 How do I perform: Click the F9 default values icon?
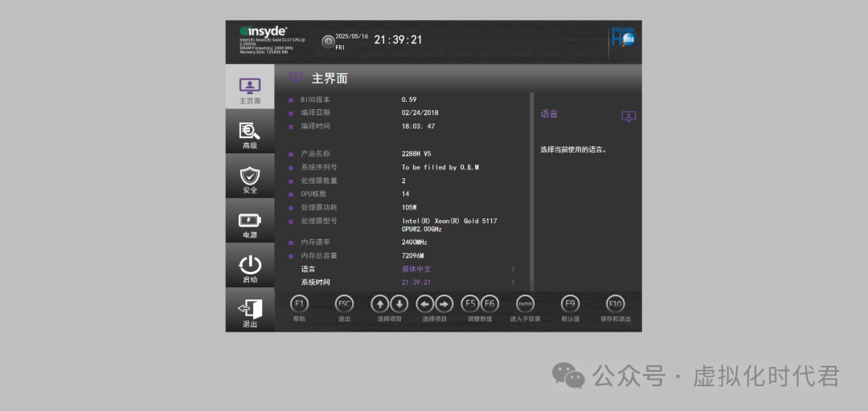[x=570, y=303]
